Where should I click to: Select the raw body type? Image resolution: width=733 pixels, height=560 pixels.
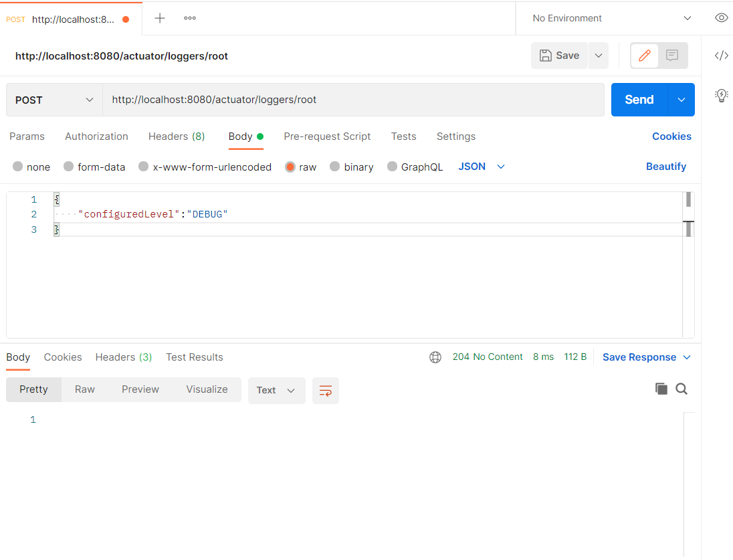tap(300, 167)
